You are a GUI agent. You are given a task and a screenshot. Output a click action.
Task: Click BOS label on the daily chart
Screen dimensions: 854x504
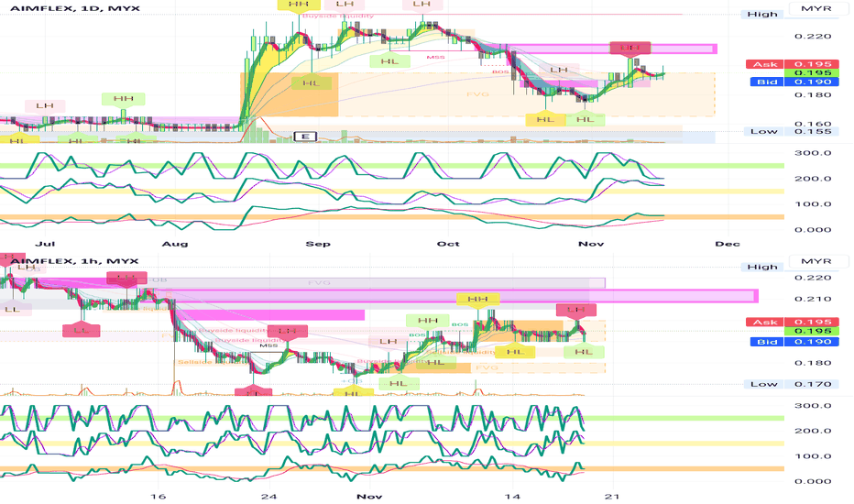[x=500, y=71]
